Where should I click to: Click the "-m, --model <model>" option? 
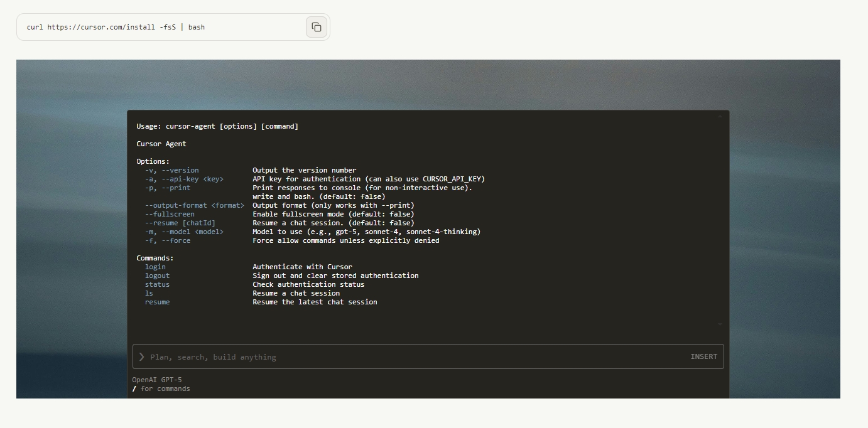184,232
